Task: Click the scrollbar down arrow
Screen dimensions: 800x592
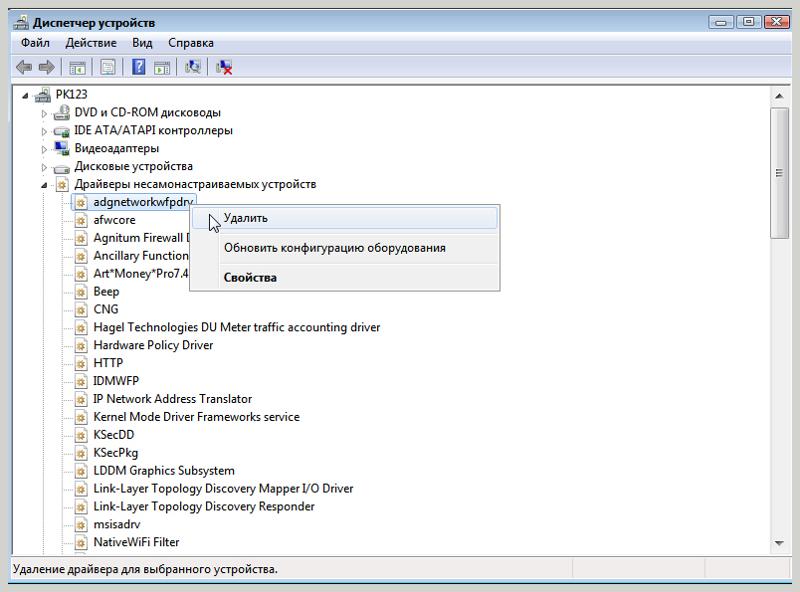Action: click(779, 544)
